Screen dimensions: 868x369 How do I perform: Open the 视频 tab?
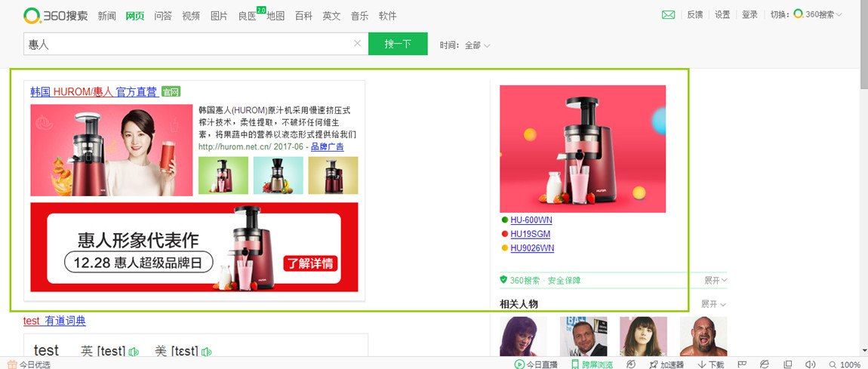(191, 16)
